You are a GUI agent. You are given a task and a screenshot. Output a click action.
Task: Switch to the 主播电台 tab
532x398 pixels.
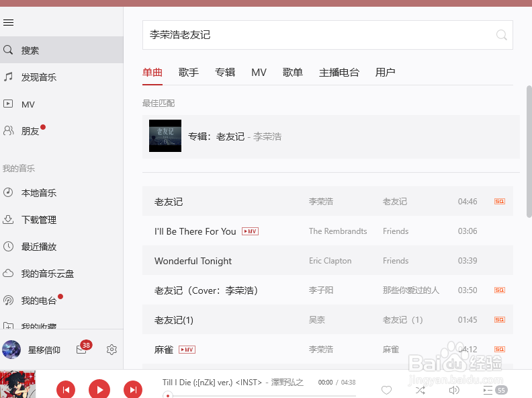pyautogui.click(x=339, y=73)
